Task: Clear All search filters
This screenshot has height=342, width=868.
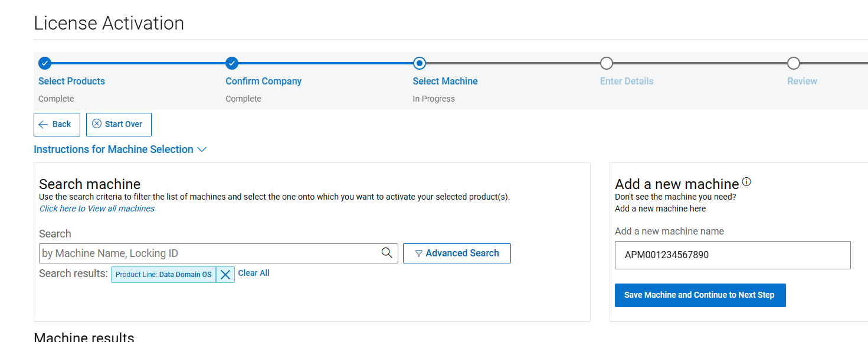Action: pos(254,273)
